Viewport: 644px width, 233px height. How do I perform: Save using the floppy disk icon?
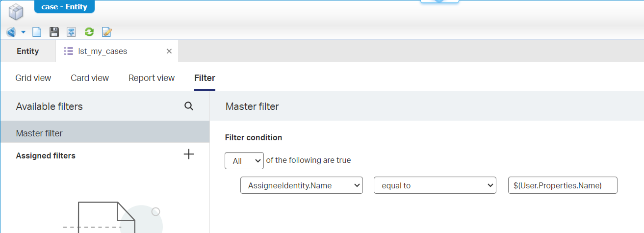[x=54, y=32]
